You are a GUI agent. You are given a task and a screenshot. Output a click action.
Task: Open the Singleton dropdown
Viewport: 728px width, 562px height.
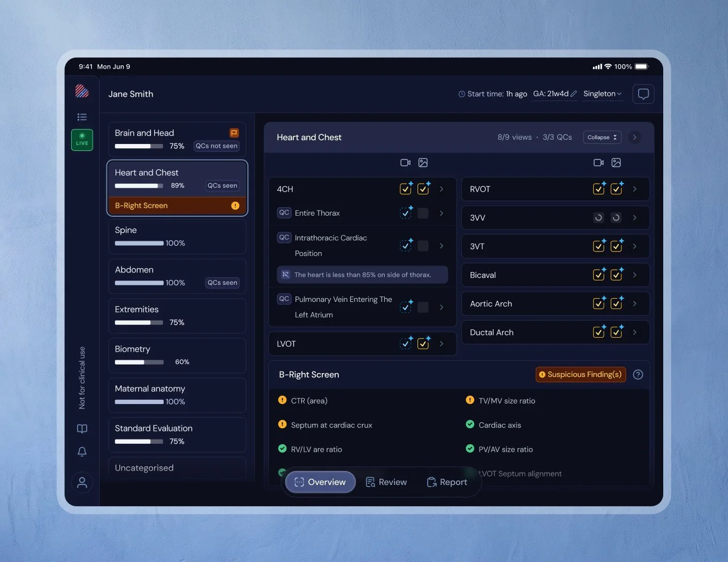(602, 94)
